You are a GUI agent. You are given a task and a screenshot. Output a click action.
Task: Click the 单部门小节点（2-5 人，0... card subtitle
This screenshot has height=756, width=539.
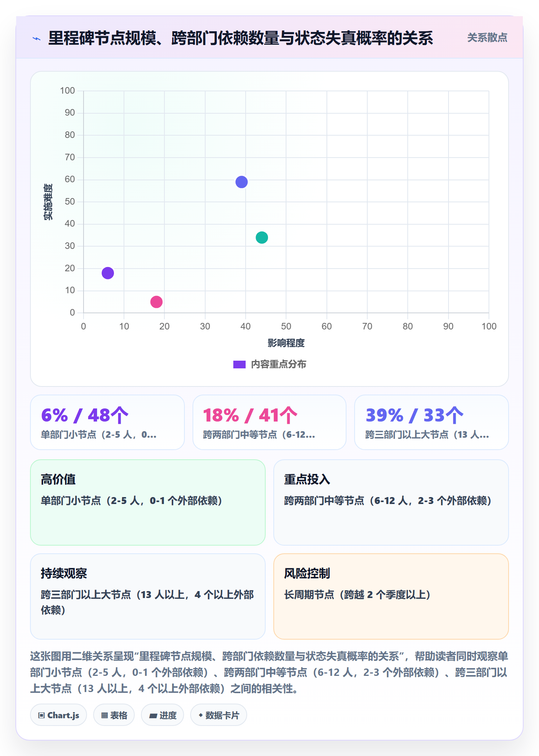tap(99, 435)
